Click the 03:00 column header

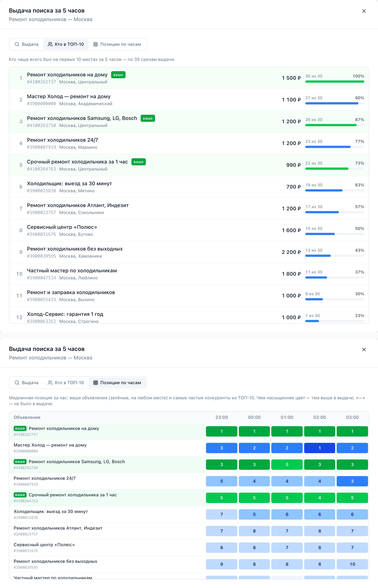[x=352, y=417]
